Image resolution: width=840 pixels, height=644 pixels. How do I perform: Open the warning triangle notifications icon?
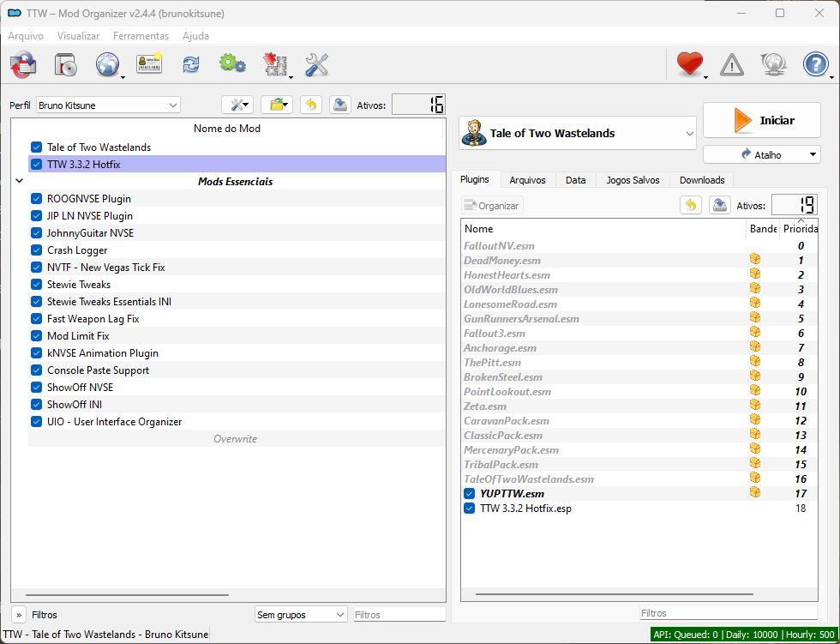(732, 65)
